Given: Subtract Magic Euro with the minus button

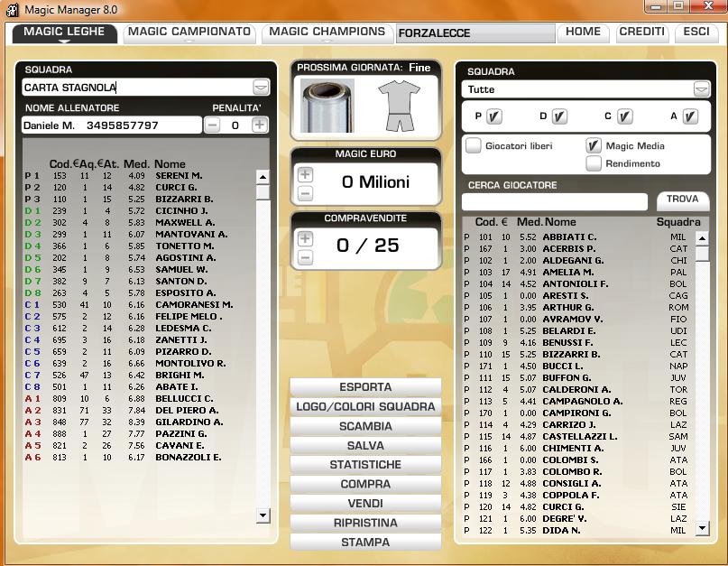Looking at the screenshot, I should coord(305,193).
